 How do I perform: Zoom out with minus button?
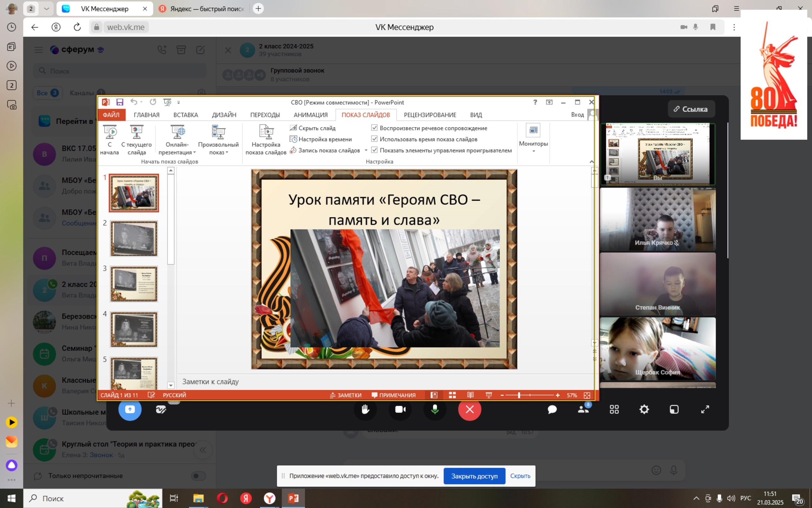(x=502, y=395)
